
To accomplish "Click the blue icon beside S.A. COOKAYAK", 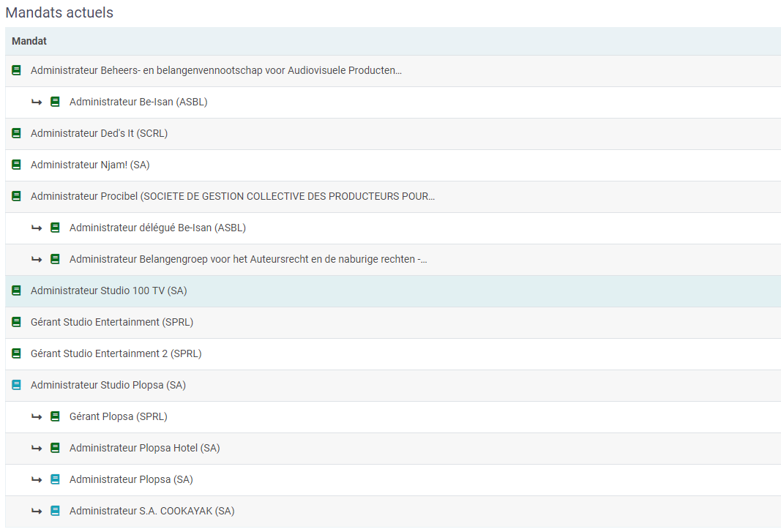I will click(55, 511).
